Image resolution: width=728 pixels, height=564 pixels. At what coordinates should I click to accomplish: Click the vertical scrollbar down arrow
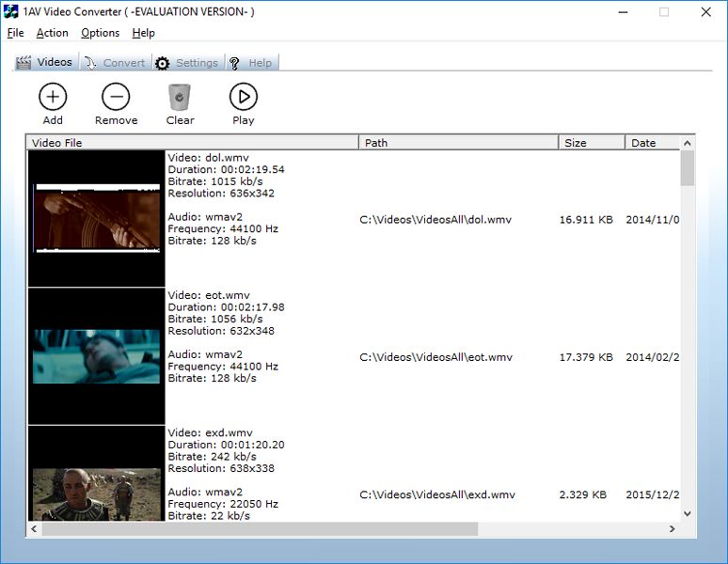688,514
